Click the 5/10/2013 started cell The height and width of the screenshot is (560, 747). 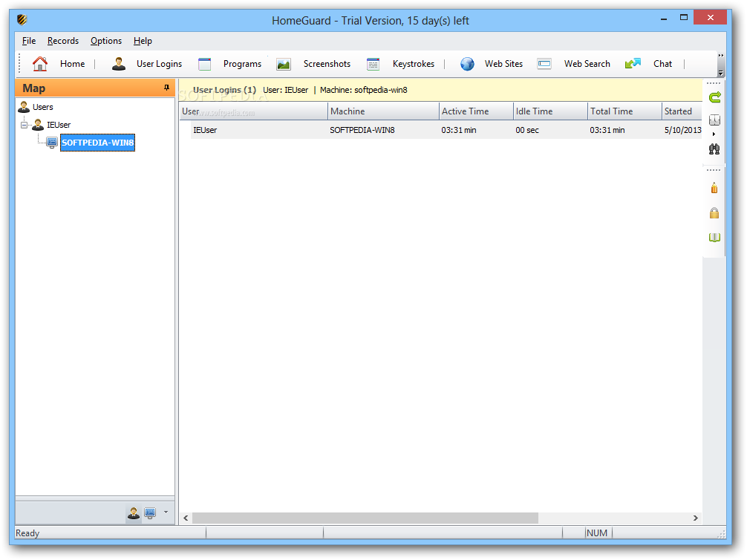pyautogui.click(x=682, y=130)
